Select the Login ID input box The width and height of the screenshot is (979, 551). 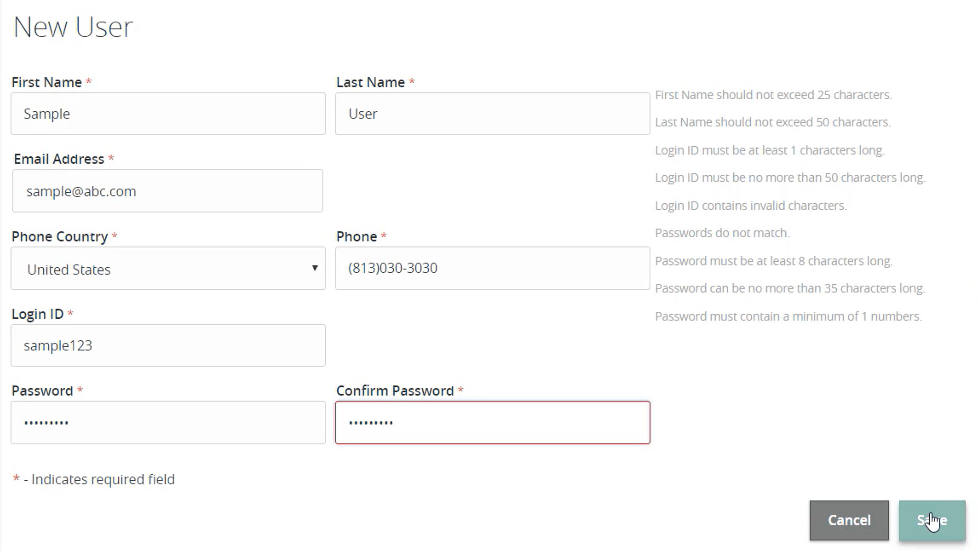tap(168, 346)
